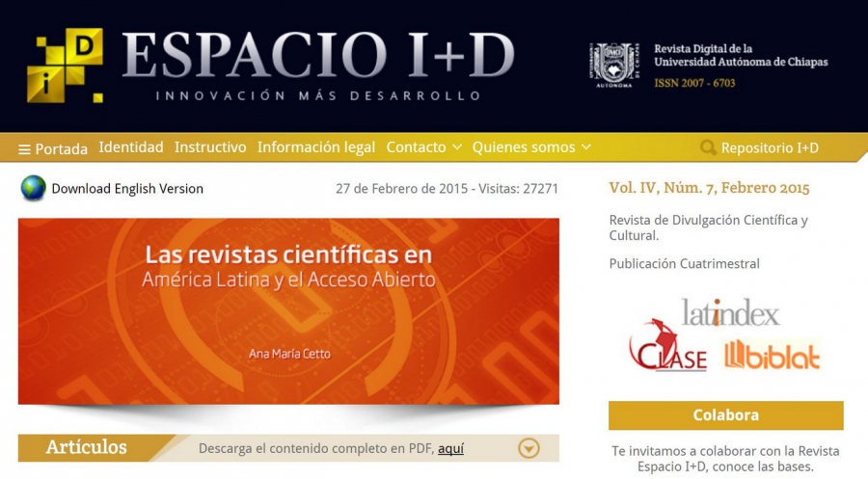Open the CLASE index logo

click(668, 345)
